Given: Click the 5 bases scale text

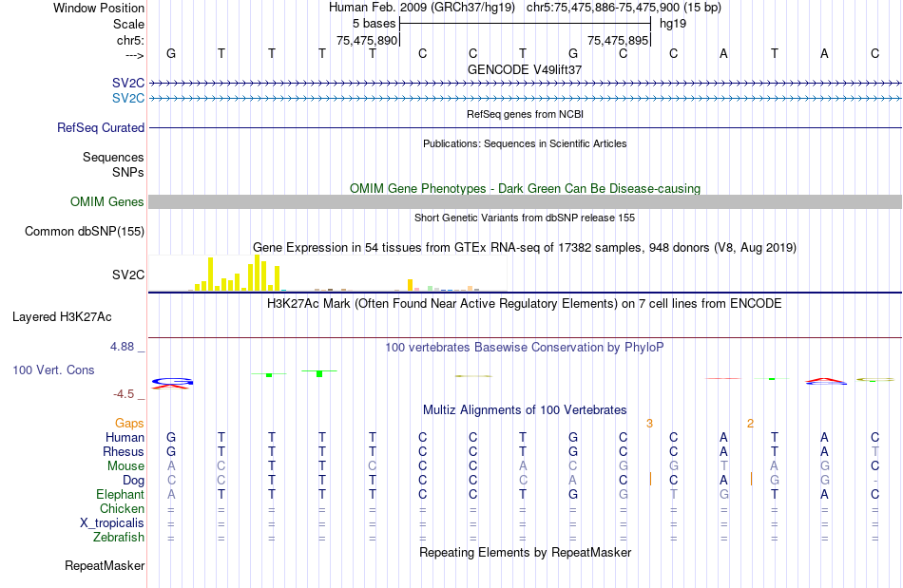Looking at the screenshot, I should (x=375, y=24).
